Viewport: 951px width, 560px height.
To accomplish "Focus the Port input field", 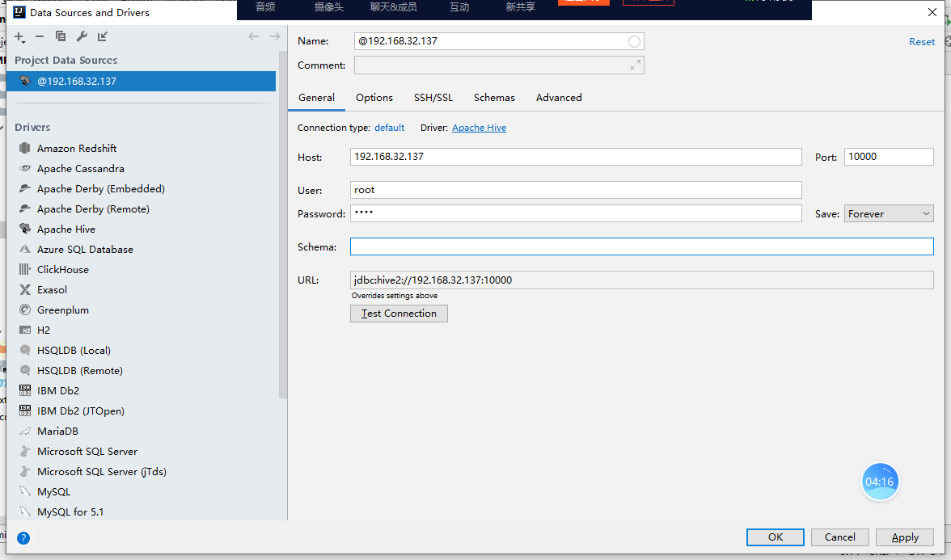I will click(x=889, y=157).
